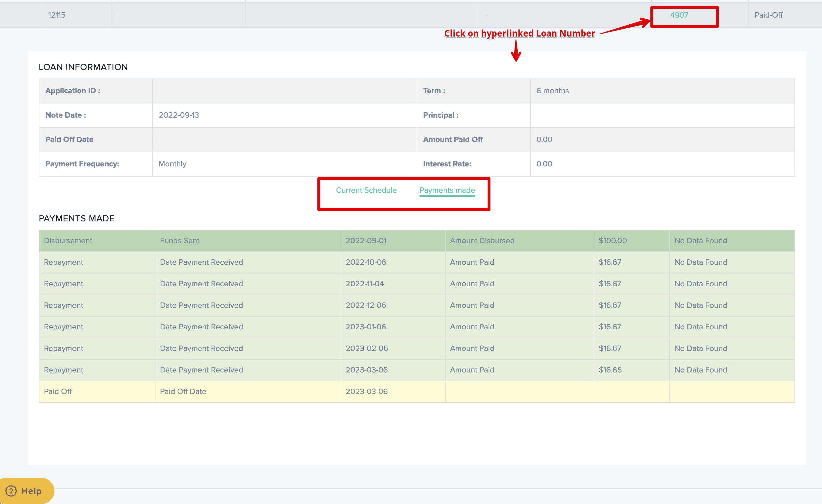Screen dimensions: 822x504
Task: Select the Payments made tab
Action: [447, 190]
